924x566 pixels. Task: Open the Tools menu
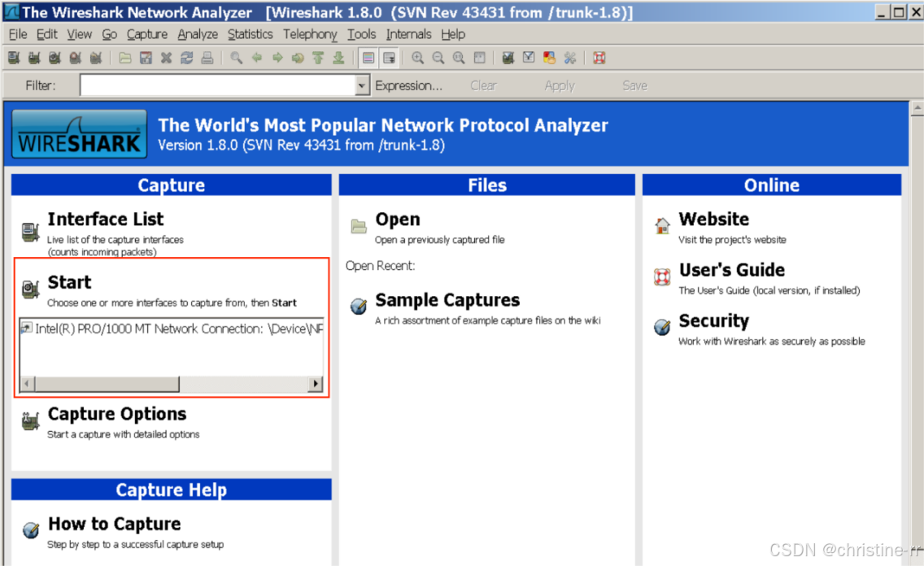click(x=361, y=34)
